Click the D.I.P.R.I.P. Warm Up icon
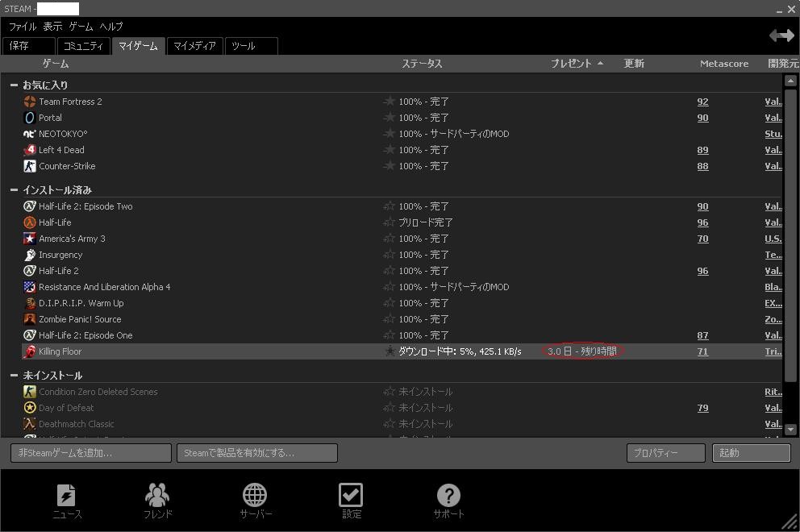800x532 pixels. click(30, 303)
